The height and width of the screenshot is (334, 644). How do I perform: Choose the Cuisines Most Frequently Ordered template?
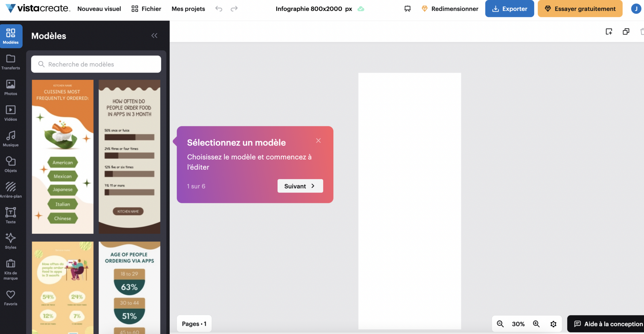63,156
